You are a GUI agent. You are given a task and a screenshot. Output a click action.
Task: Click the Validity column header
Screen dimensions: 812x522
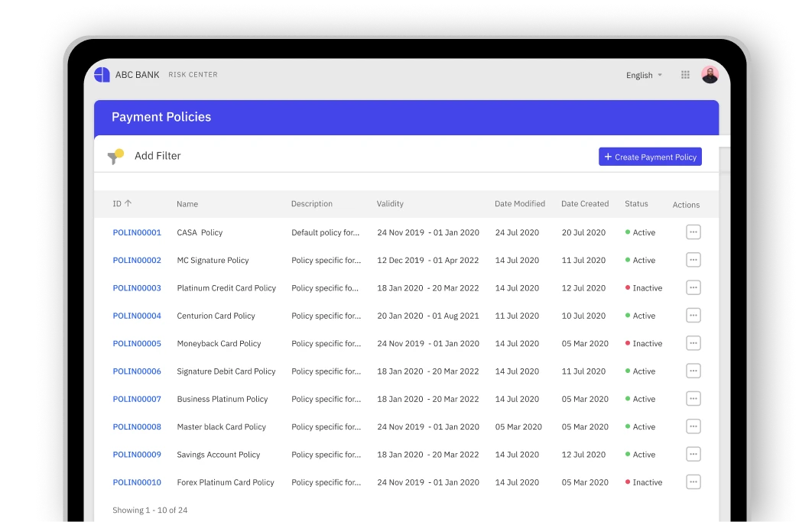[x=390, y=203]
